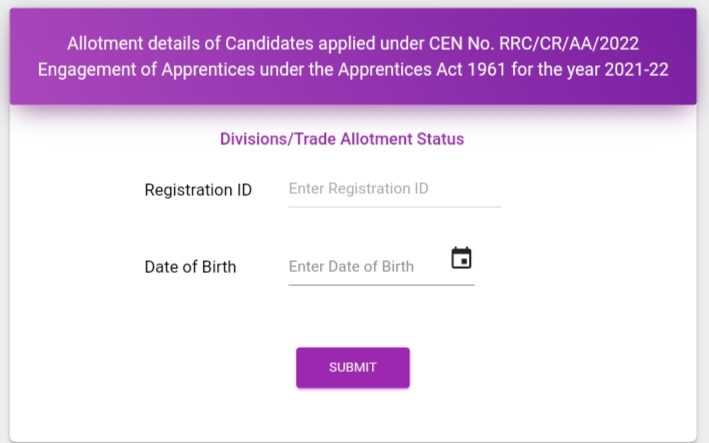This screenshot has height=443, width=709.
Task: Click the Allotment details header line
Action: pos(352,44)
